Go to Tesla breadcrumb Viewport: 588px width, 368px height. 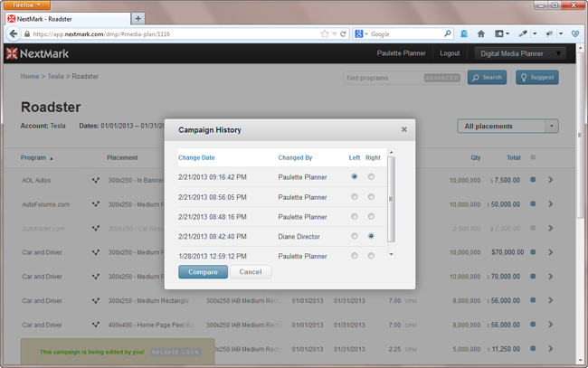[55, 76]
